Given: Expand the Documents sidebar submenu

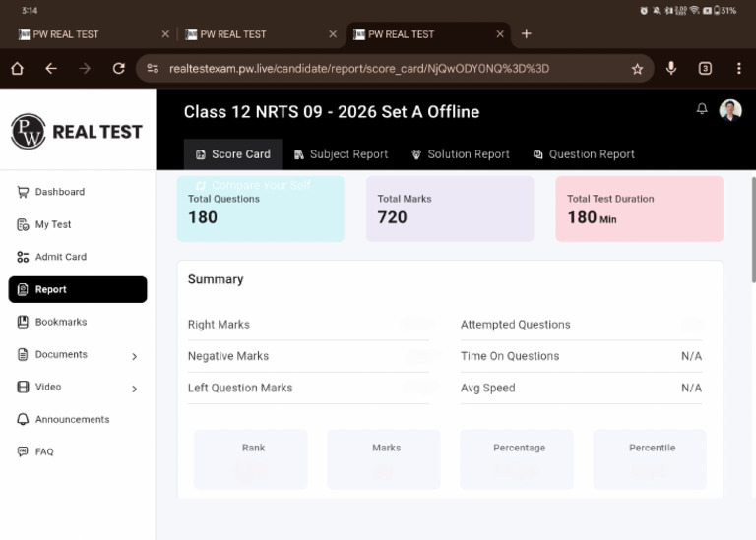Looking at the screenshot, I should click(x=135, y=356).
